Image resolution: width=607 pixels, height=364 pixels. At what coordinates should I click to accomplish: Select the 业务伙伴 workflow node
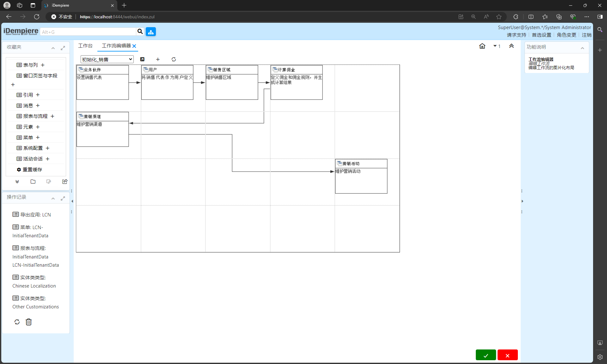(103, 82)
